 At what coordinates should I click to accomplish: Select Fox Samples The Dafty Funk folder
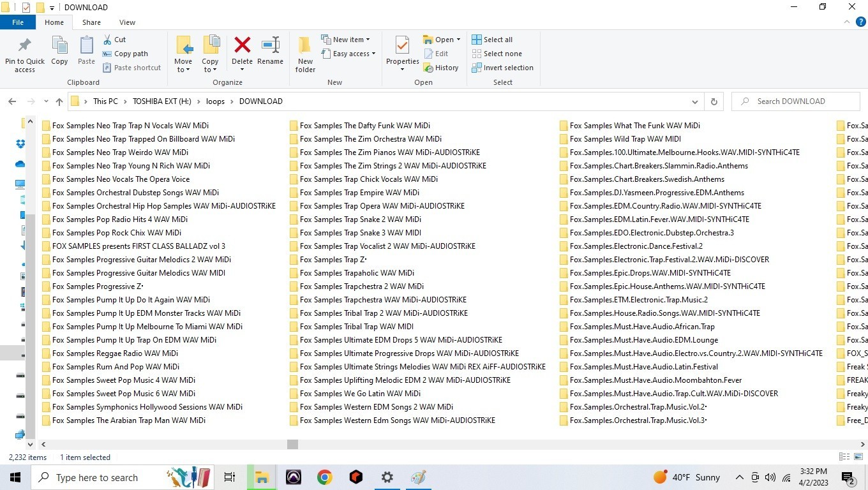[360, 126]
